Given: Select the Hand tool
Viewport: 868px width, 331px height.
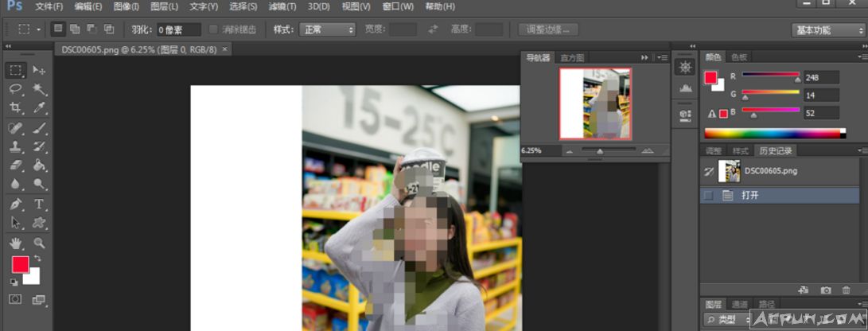Looking at the screenshot, I should tap(15, 243).
